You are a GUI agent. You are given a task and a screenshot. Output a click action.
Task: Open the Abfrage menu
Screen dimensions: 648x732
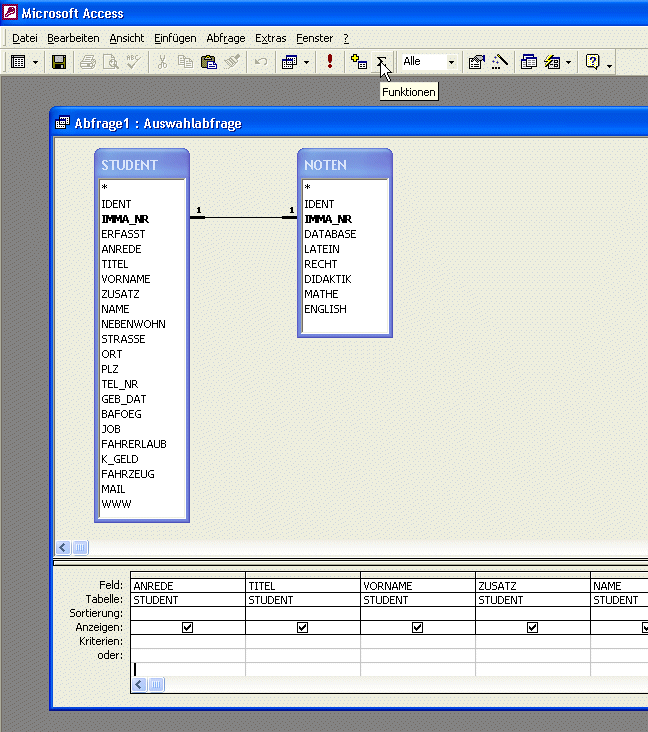(x=225, y=38)
